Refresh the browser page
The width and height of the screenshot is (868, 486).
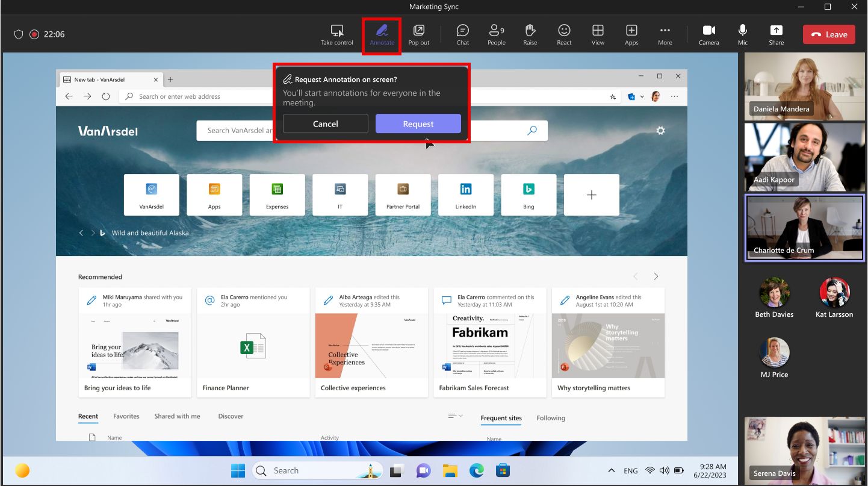click(x=106, y=96)
